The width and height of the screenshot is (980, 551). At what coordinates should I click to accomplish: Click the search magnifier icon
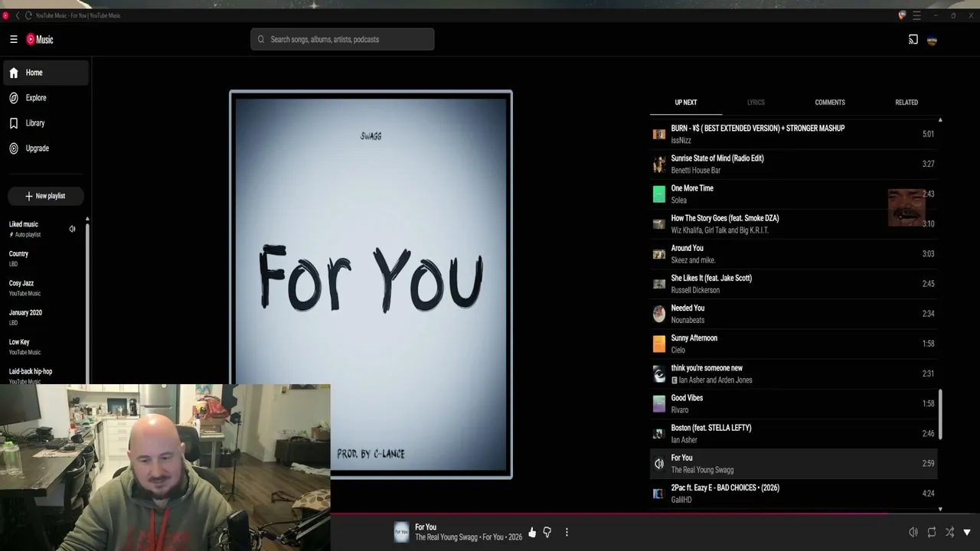261,40
